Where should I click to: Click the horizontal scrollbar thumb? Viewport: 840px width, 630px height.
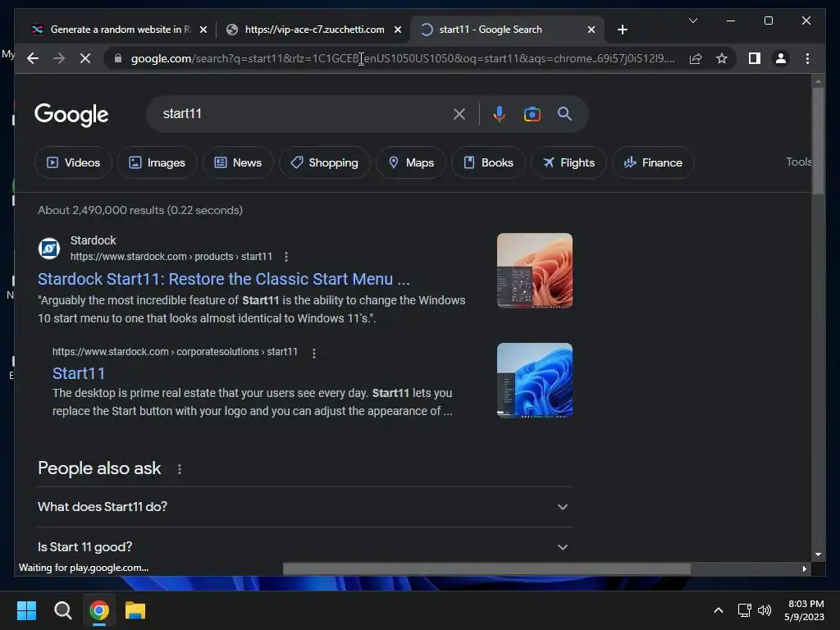pyautogui.click(x=486, y=569)
